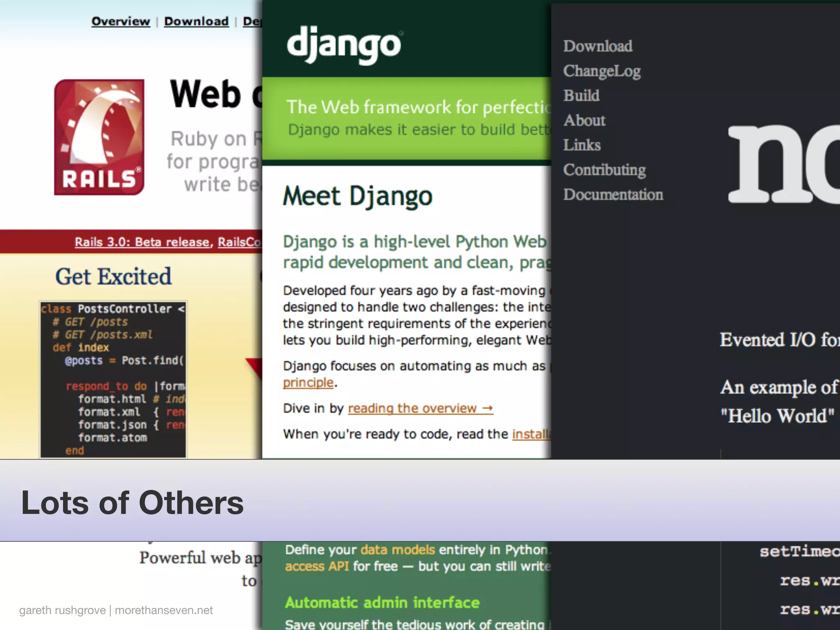Click the Automatic admin interface heading

pyautogui.click(x=382, y=603)
